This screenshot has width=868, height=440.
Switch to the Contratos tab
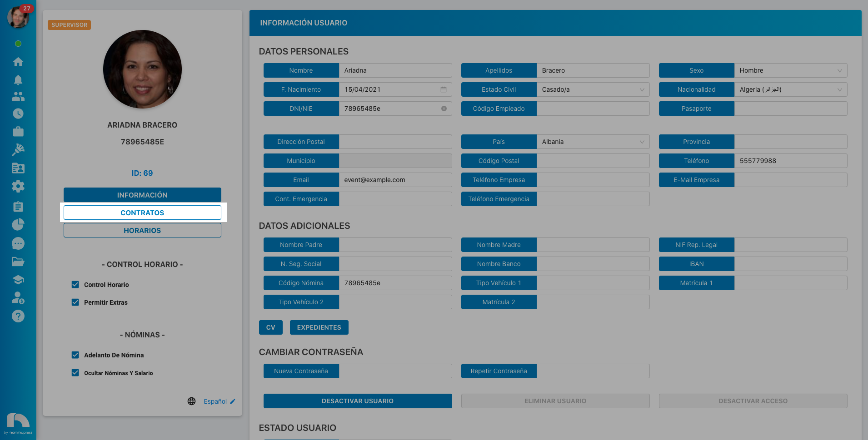coord(142,213)
